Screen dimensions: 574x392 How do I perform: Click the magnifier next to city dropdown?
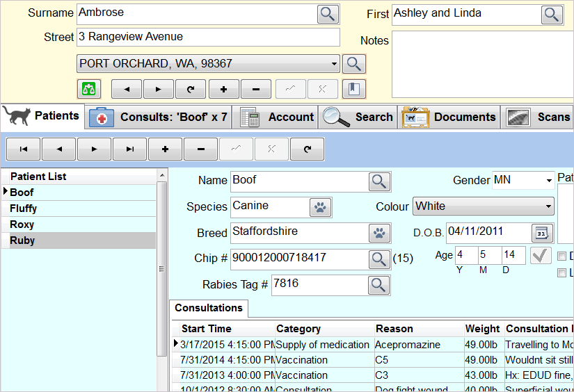pyautogui.click(x=354, y=64)
